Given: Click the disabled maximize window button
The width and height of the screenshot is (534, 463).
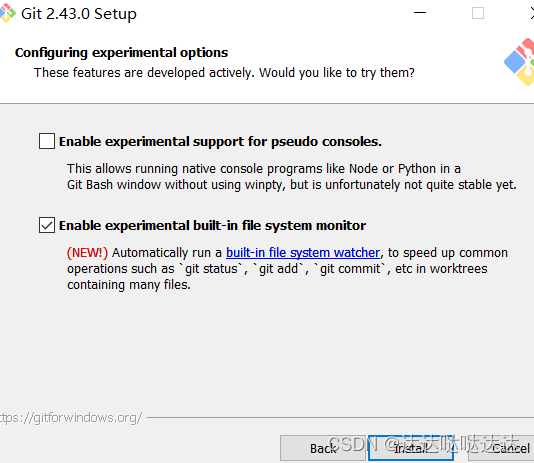Looking at the screenshot, I should pos(478,13).
